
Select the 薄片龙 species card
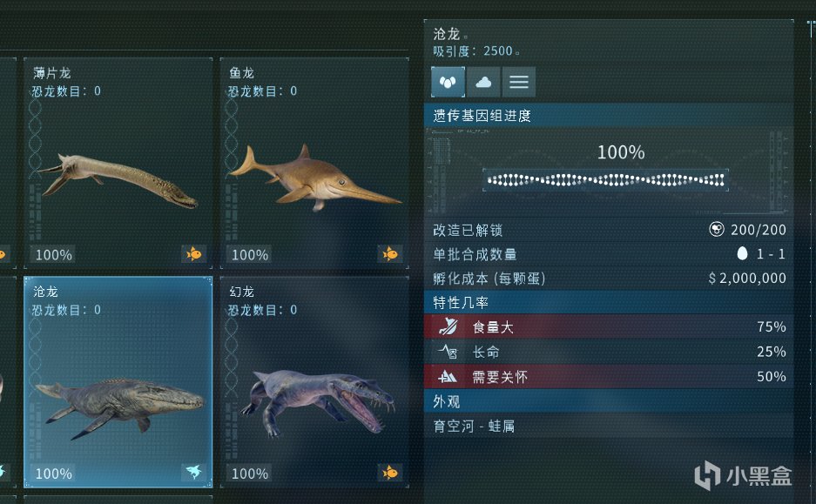(118, 163)
